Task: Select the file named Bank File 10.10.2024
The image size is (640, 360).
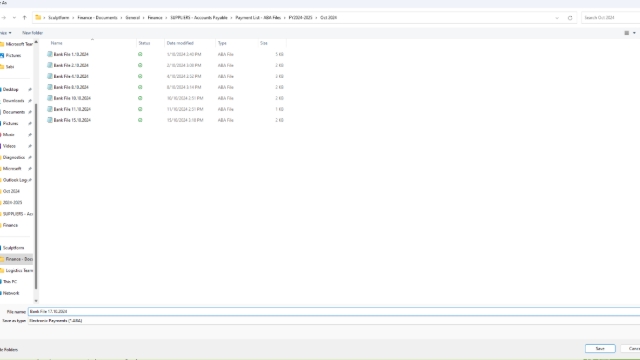Action: [72, 98]
